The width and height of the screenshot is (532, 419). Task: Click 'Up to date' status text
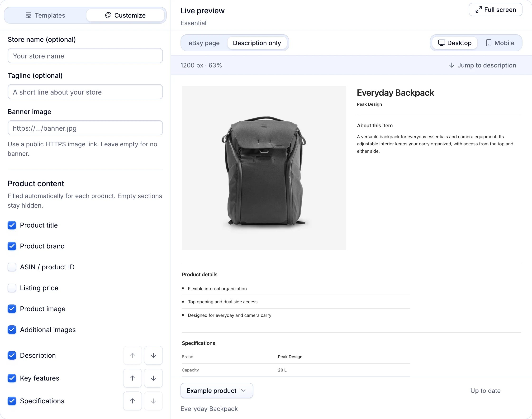485,390
